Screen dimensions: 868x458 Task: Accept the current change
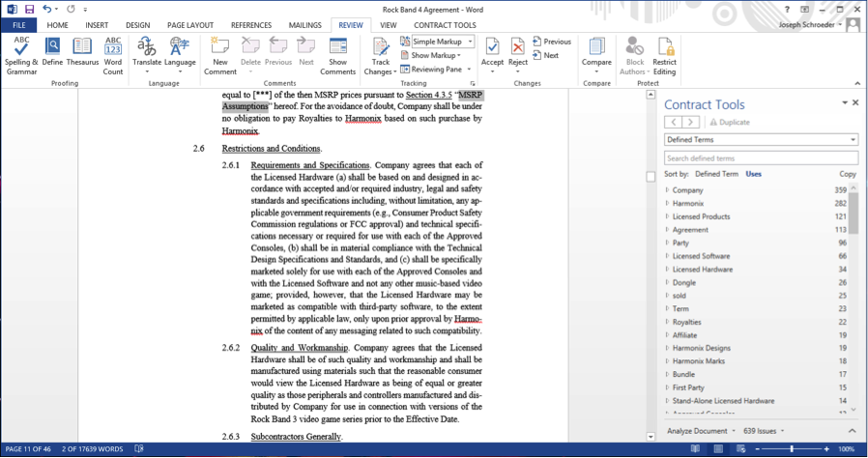tap(492, 56)
